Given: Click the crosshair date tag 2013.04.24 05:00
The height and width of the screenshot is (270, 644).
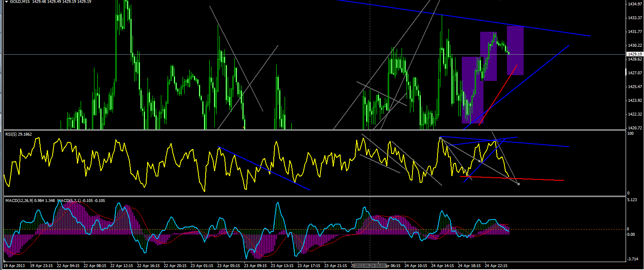Looking at the screenshot, I should tap(371, 265).
